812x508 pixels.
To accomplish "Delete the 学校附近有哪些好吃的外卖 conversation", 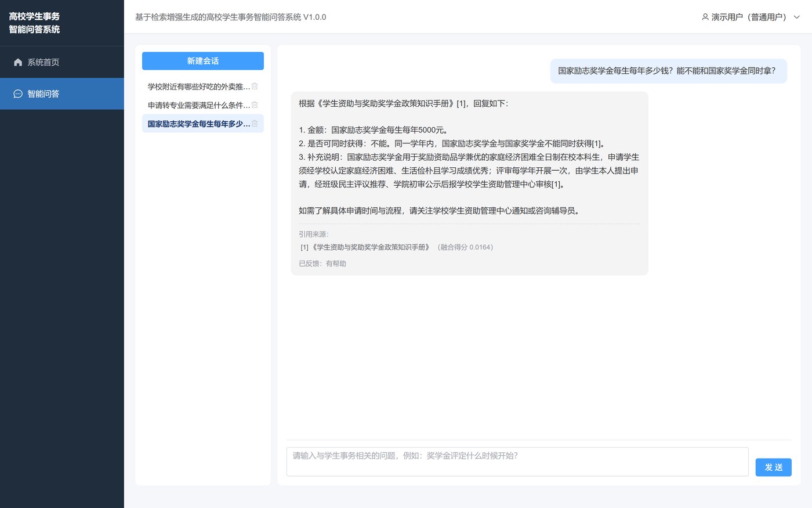I will tap(255, 87).
